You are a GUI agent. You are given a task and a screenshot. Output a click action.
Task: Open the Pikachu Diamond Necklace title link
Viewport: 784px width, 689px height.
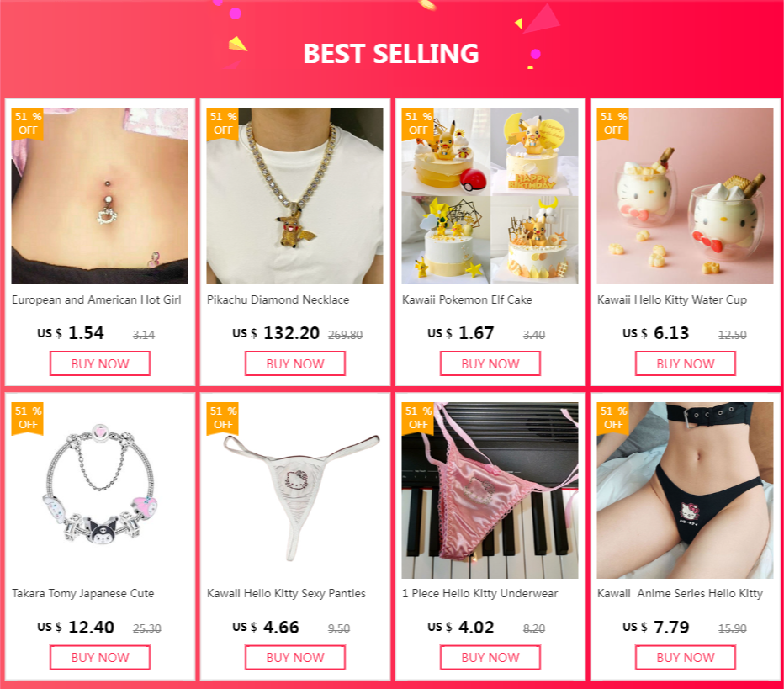(x=278, y=300)
